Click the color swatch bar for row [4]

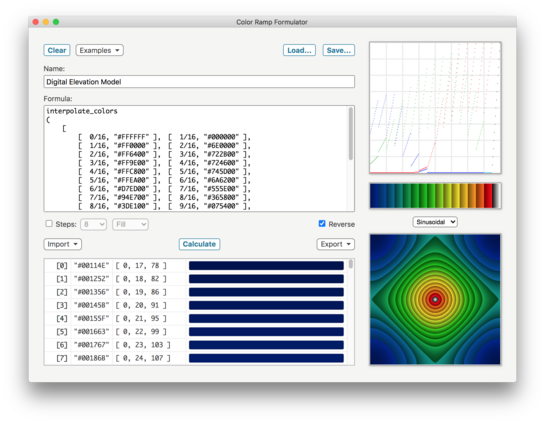tap(266, 319)
